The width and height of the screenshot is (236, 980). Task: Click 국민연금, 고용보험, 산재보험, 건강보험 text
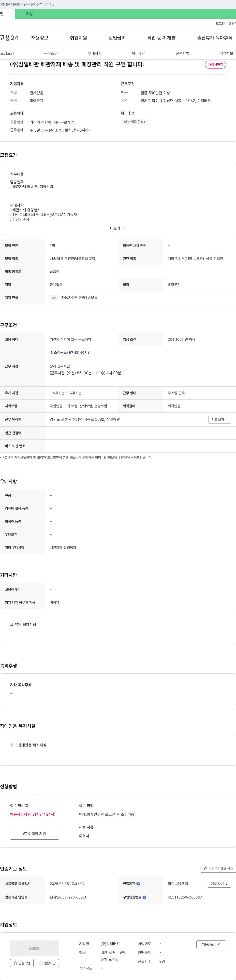tap(78, 406)
